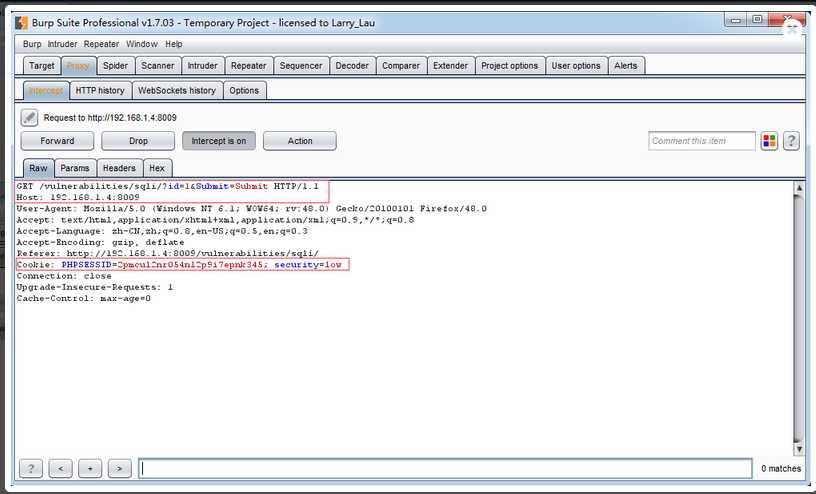816x494 pixels.
Task: Switch to the Spider tab
Action: (115, 66)
